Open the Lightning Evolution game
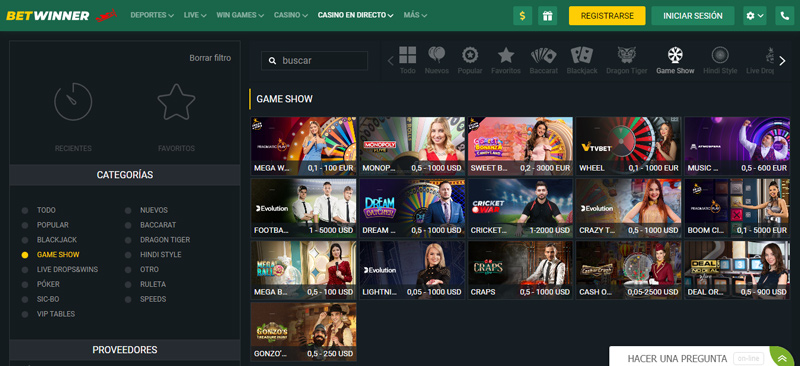Viewport: 800px width, 366px height. (412, 270)
